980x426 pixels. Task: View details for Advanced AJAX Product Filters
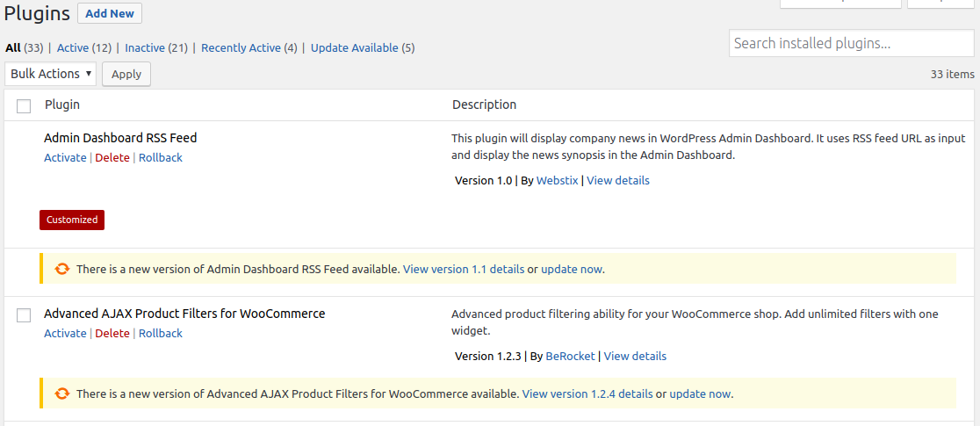(635, 357)
